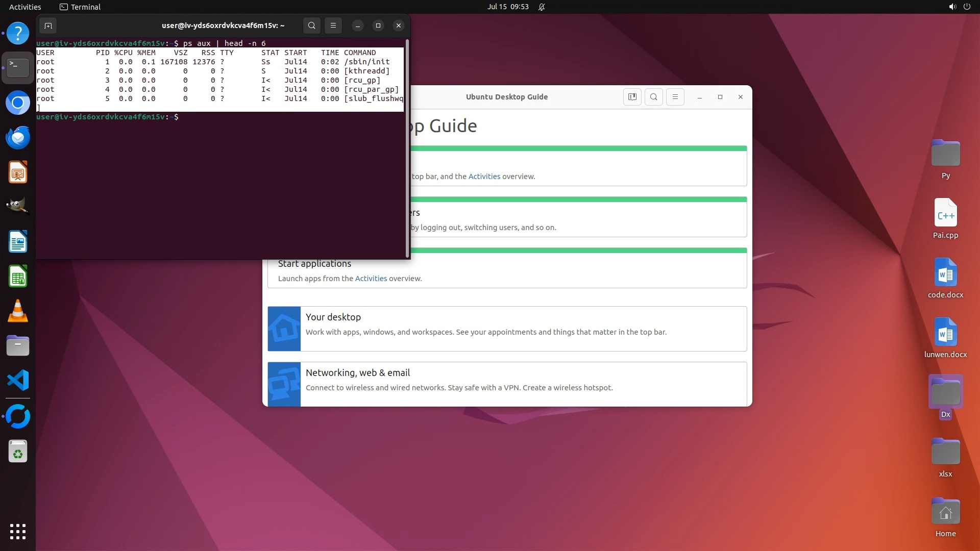This screenshot has width=980, height=551.
Task: Toggle the notification bell indicator
Action: [x=542, y=7]
